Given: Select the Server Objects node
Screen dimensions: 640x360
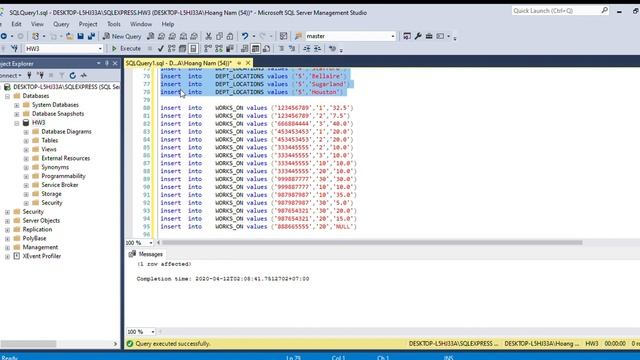Looking at the screenshot, I should (x=41, y=220).
